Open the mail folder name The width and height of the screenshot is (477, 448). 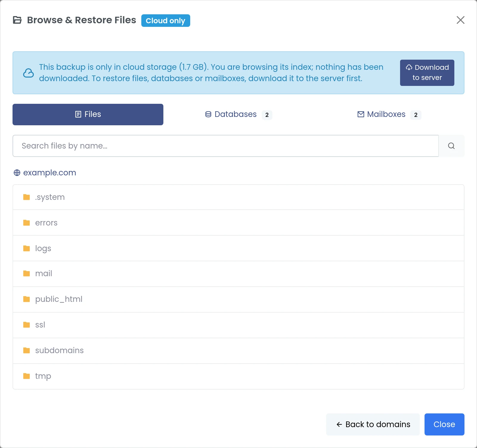(x=44, y=274)
